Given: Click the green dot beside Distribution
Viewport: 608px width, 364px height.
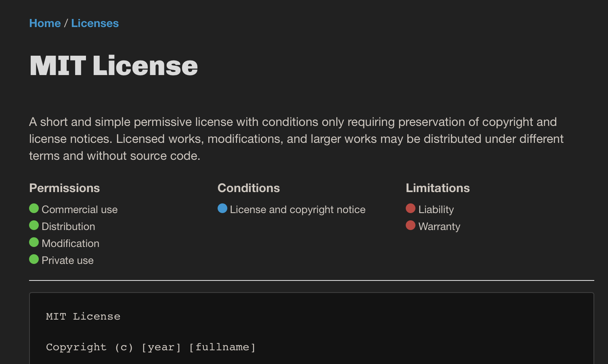Looking at the screenshot, I should (34, 226).
